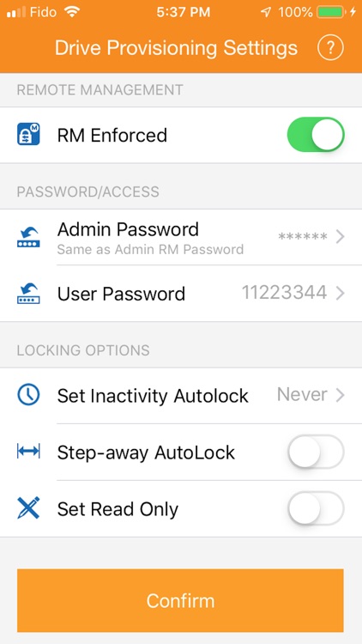Choose the Set Inactivity Autolock label
The width and height of the screenshot is (362, 644).
pos(153,396)
